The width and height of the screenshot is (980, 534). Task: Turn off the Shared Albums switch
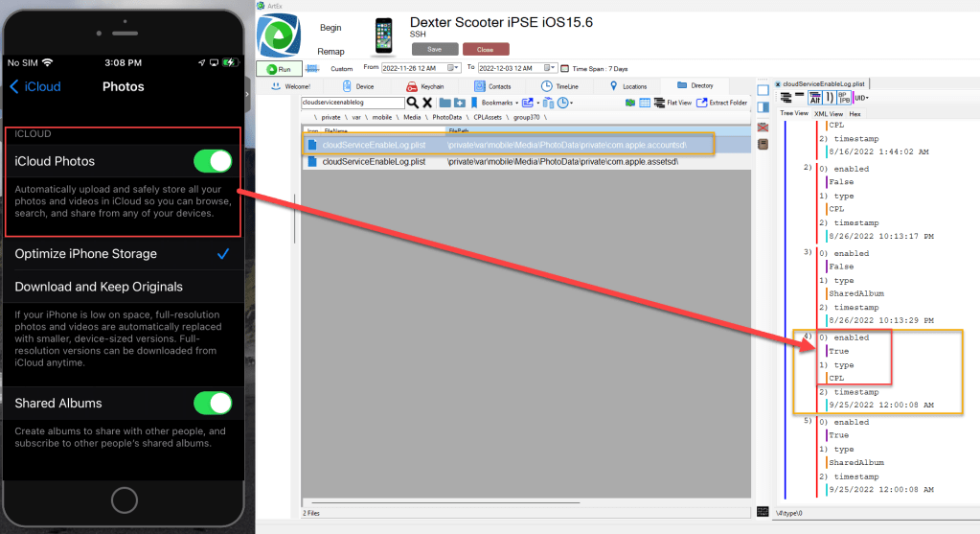(x=213, y=403)
